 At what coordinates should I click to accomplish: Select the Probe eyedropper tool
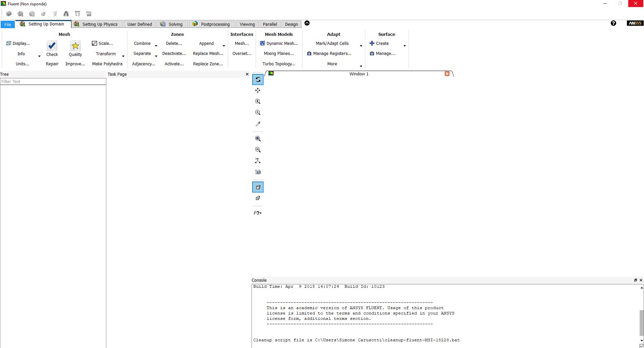pos(258,124)
